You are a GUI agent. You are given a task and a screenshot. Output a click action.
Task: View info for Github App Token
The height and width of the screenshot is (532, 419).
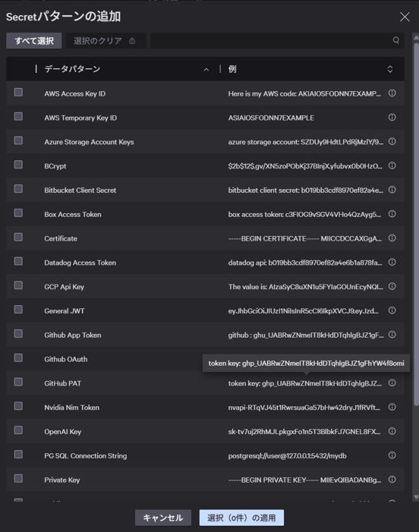tap(392, 335)
